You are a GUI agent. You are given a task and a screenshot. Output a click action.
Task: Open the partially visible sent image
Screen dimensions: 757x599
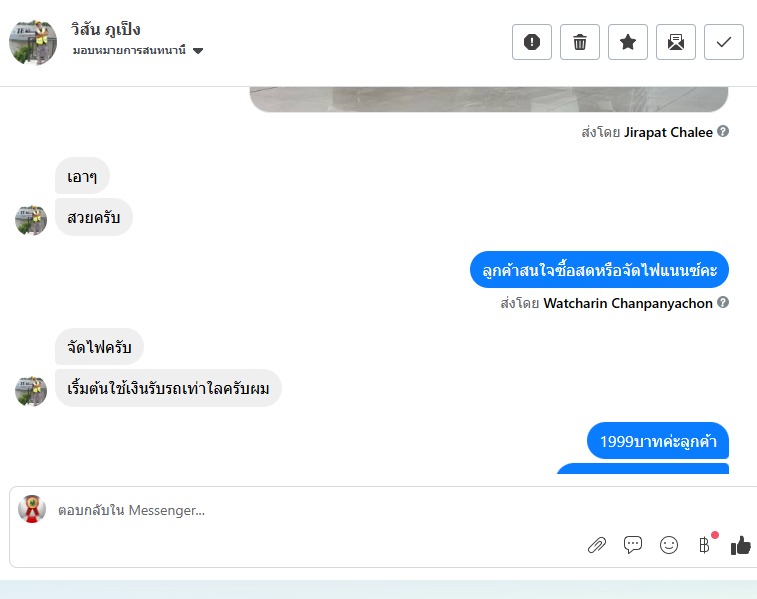[489, 99]
